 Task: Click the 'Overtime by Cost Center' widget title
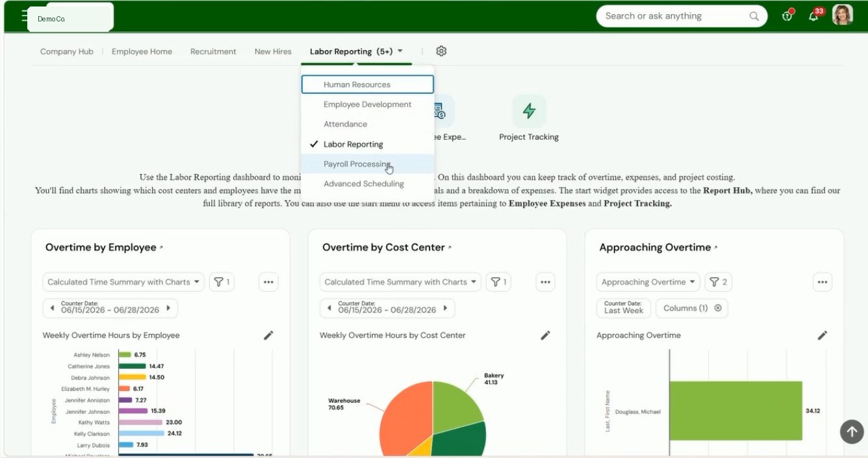pos(383,248)
